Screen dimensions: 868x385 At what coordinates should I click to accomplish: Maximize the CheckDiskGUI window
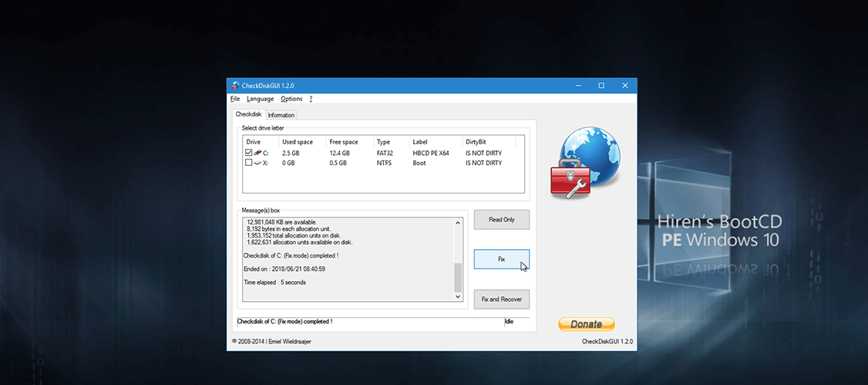601,86
